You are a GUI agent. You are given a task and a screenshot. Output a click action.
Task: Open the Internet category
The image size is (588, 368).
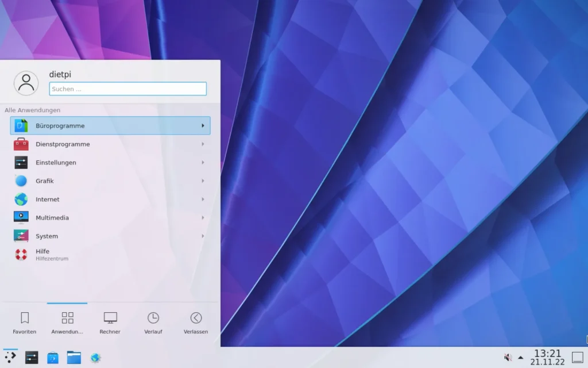click(47, 200)
